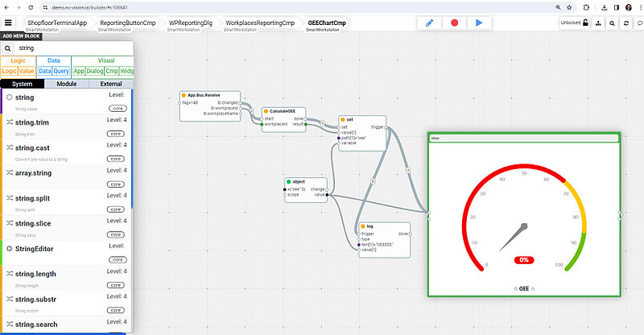Click the blue pencil edit button

click(x=430, y=23)
